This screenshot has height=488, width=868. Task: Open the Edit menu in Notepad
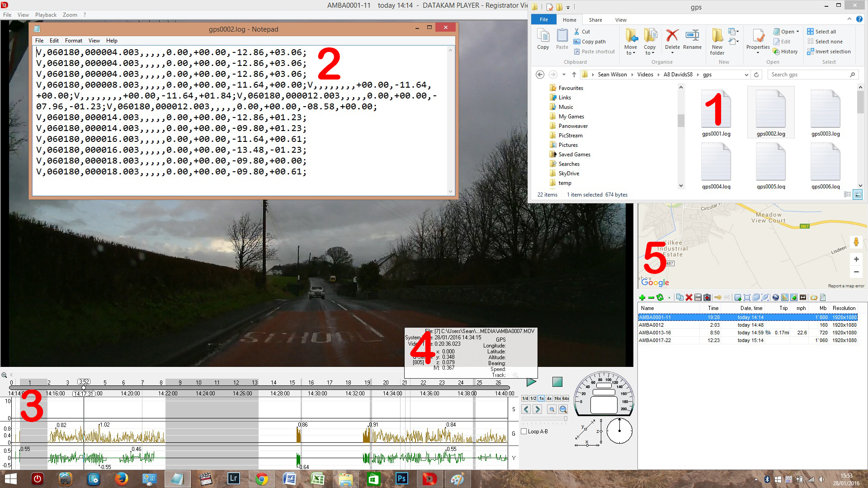point(54,41)
